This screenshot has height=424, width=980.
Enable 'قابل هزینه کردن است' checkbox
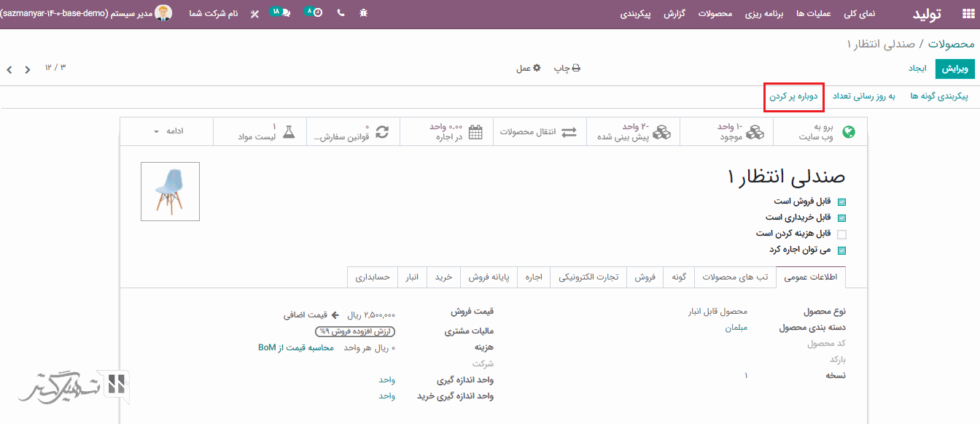coord(841,234)
